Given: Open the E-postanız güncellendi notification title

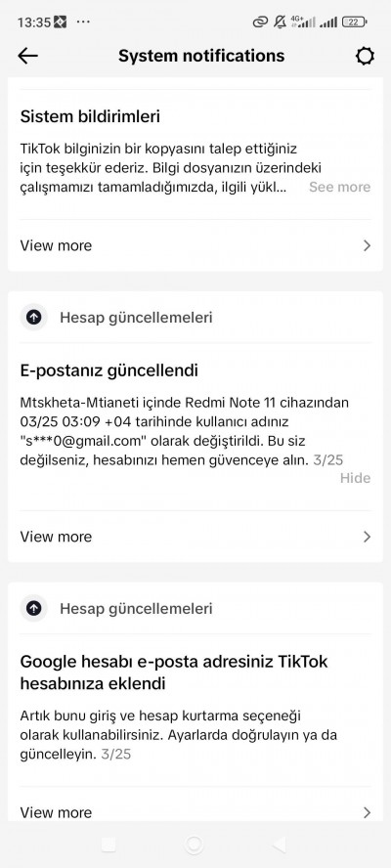Looking at the screenshot, I should 109,370.
